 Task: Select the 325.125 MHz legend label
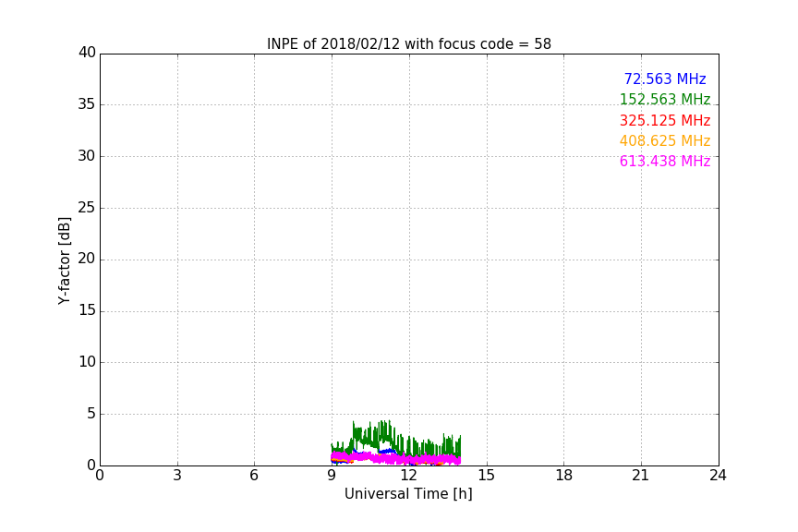point(665,120)
